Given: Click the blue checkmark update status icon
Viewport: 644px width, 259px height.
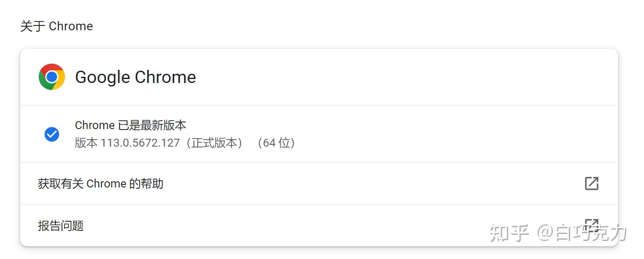Looking at the screenshot, I should click(52, 134).
